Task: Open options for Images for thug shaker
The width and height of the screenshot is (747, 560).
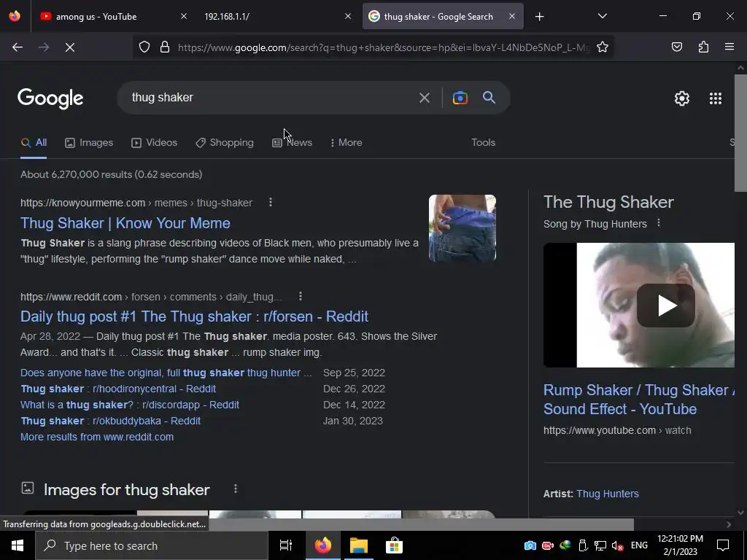Action: pos(236,489)
